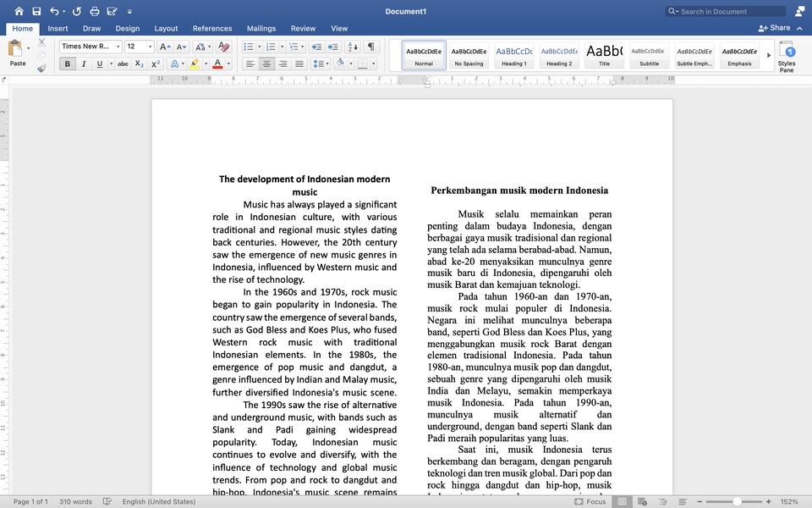812x508 pixels.
Task: Apply the Title style
Action: tap(604, 56)
